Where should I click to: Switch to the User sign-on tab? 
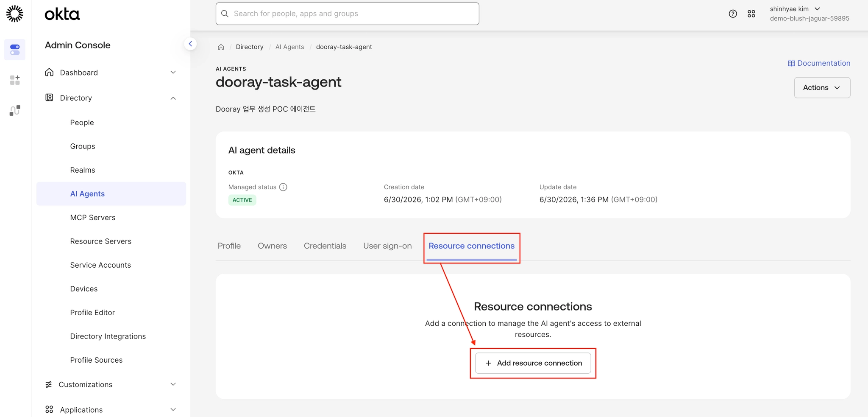pos(387,246)
